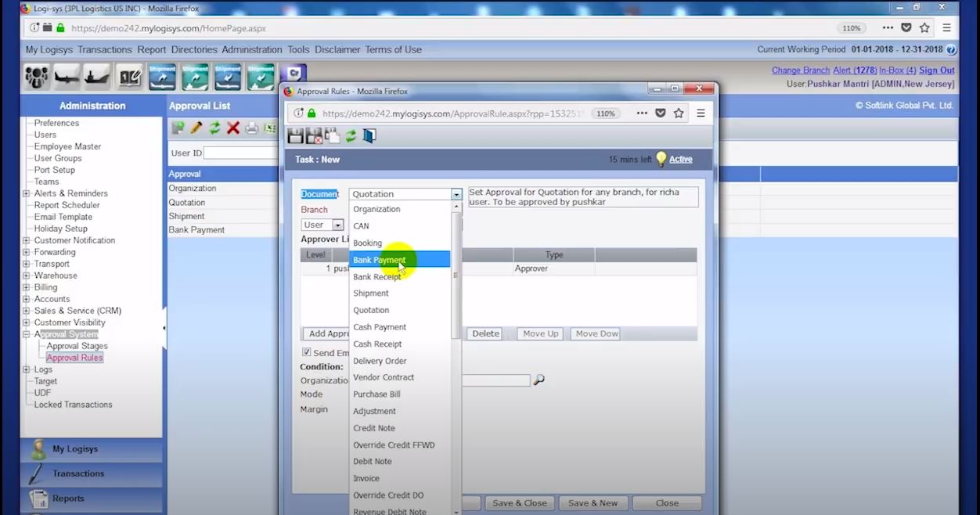Viewport: 980px width, 515px height.
Task: Click the Exit door icon in the dialog toolbar
Action: click(x=369, y=135)
